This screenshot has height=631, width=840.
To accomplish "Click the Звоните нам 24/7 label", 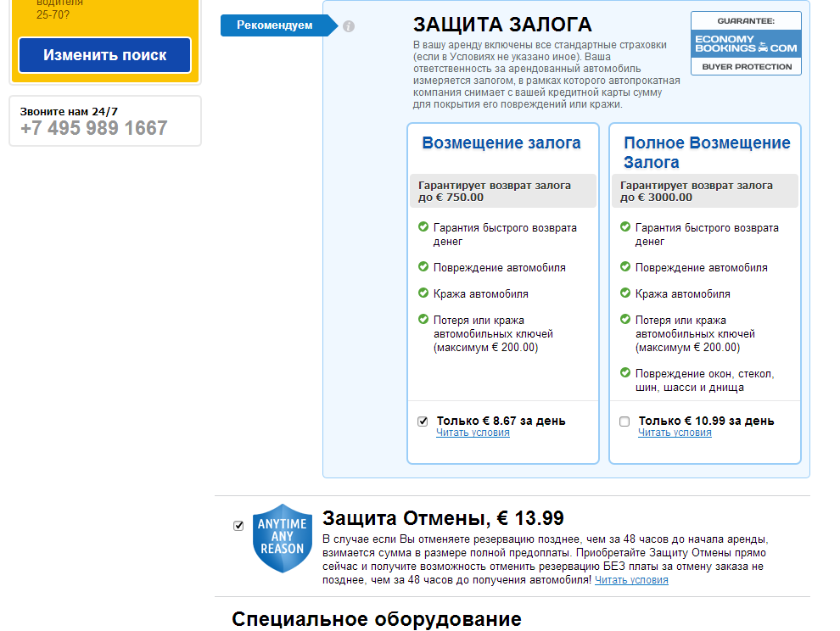I will click(x=69, y=112).
